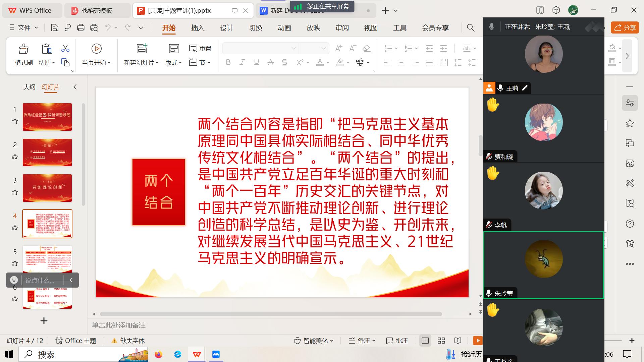This screenshot has height=362, width=644.
Task: Click Clear formatting eraser icon
Action: (x=366, y=49)
